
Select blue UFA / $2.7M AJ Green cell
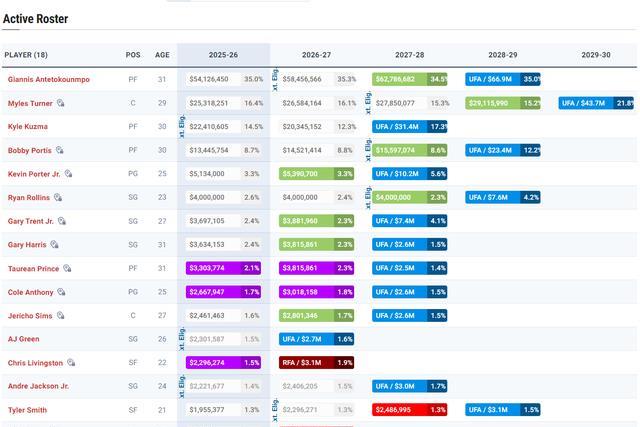tap(316, 339)
